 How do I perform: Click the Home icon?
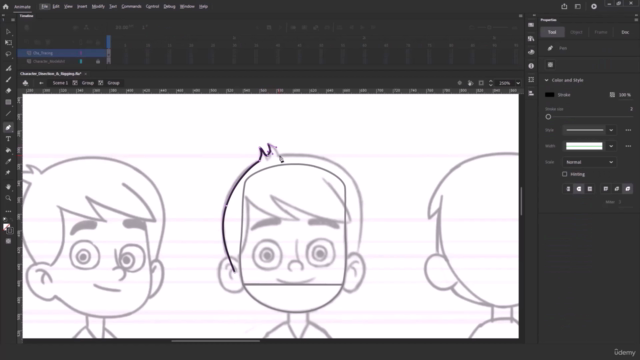point(6,7)
